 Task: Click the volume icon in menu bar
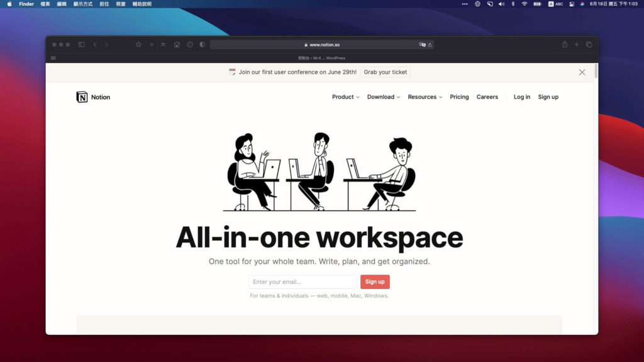(x=501, y=4)
